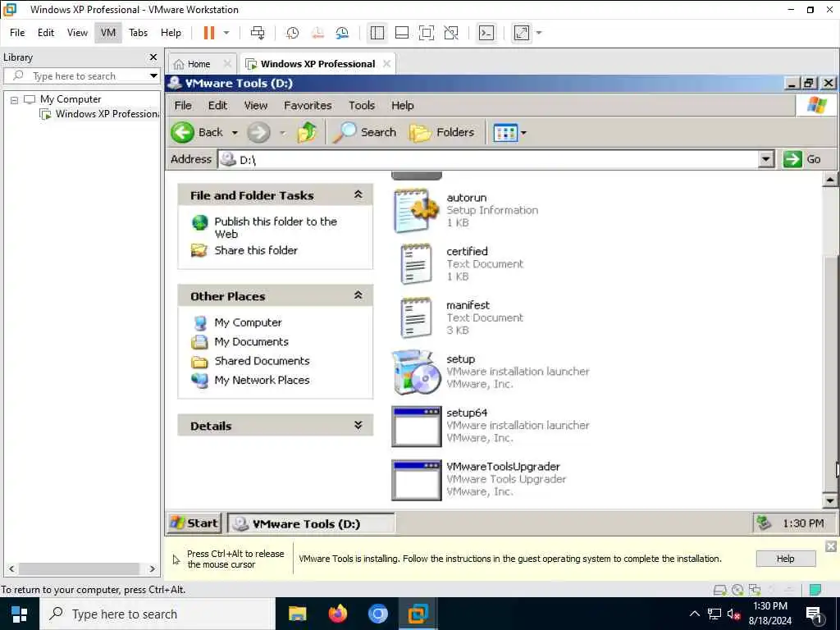Open the VM menu
The width and height of the screenshot is (840, 630).
click(x=108, y=33)
